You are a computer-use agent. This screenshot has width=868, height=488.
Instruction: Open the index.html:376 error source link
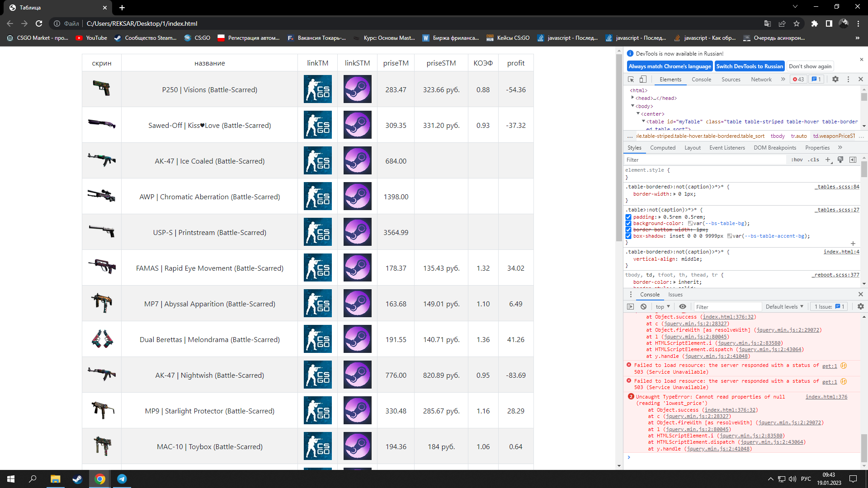(826, 397)
